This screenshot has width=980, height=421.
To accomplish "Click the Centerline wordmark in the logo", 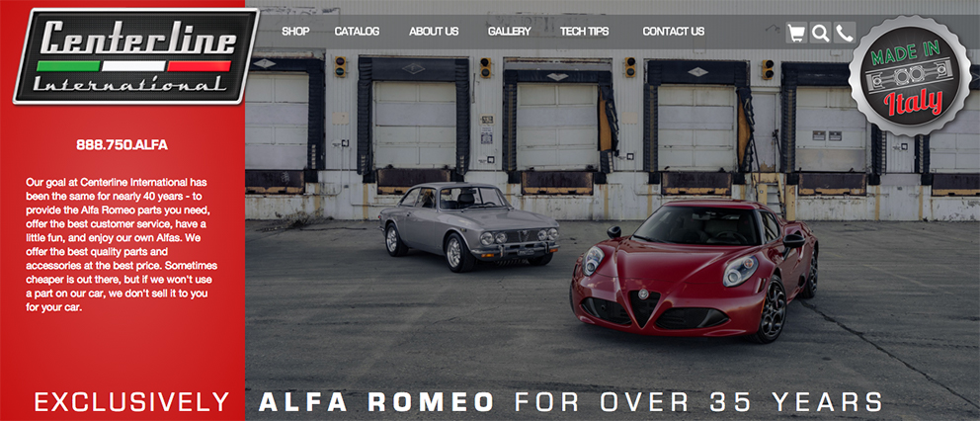I will [x=139, y=39].
